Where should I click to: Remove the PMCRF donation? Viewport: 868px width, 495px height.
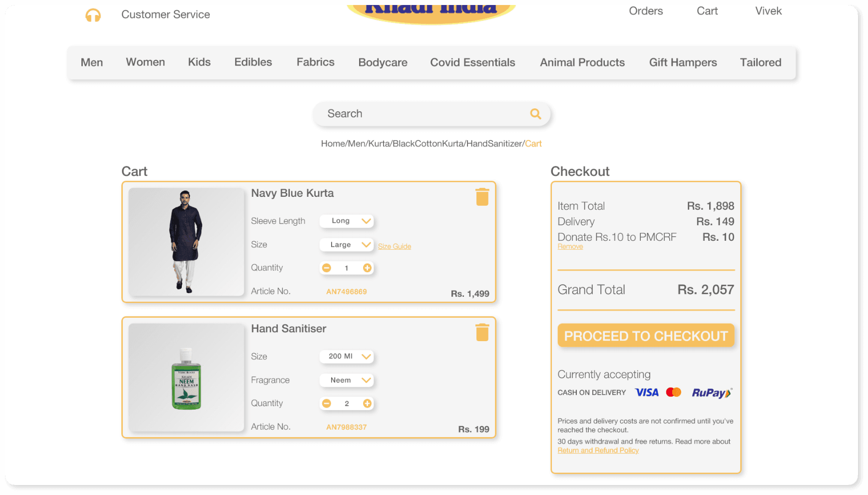pyautogui.click(x=570, y=247)
